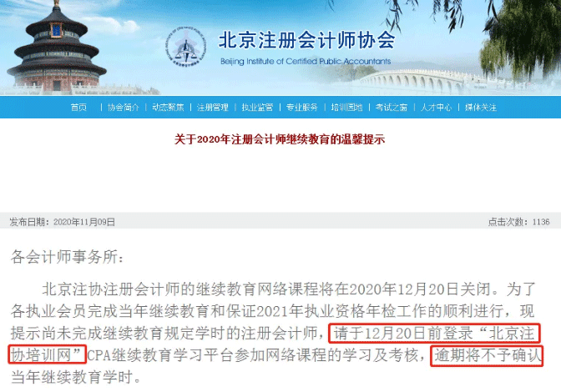Click the 发布日期 2020年11月09日 text

[63, 222]
